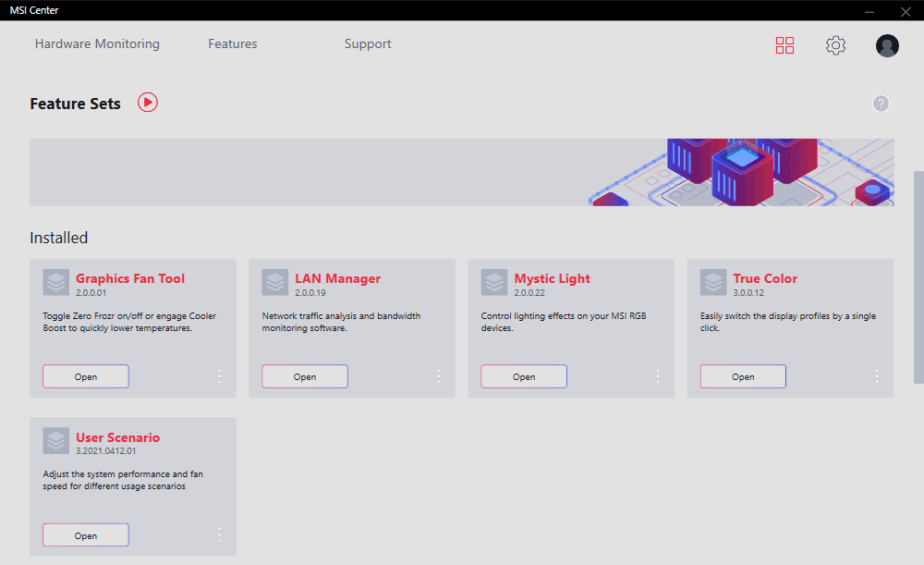Image resolution: width=924 pixels, height=565 pixels.
Task: Click the User Scenario layers icon
Action: coord(56,440)
